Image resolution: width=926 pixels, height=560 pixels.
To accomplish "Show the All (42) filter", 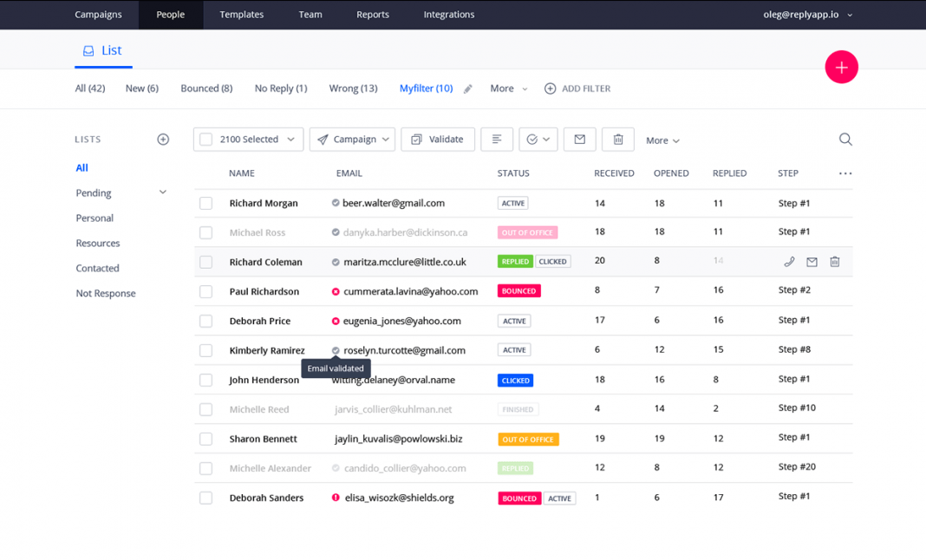I will [x=90, y=88].
